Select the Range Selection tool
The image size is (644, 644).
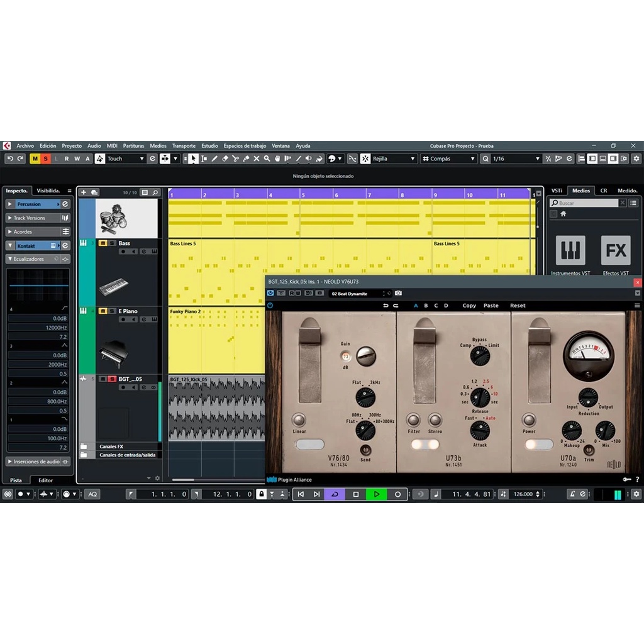click(204, 158)
